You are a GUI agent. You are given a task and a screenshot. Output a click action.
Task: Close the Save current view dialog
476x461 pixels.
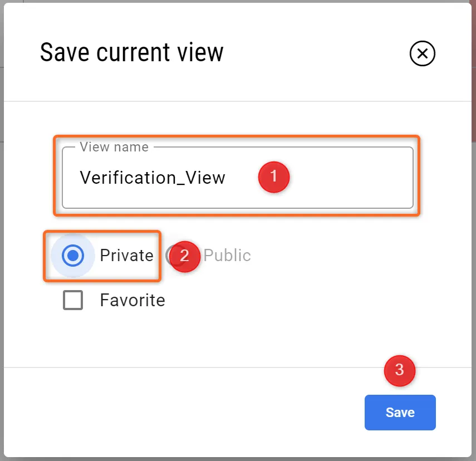point(422,54)
